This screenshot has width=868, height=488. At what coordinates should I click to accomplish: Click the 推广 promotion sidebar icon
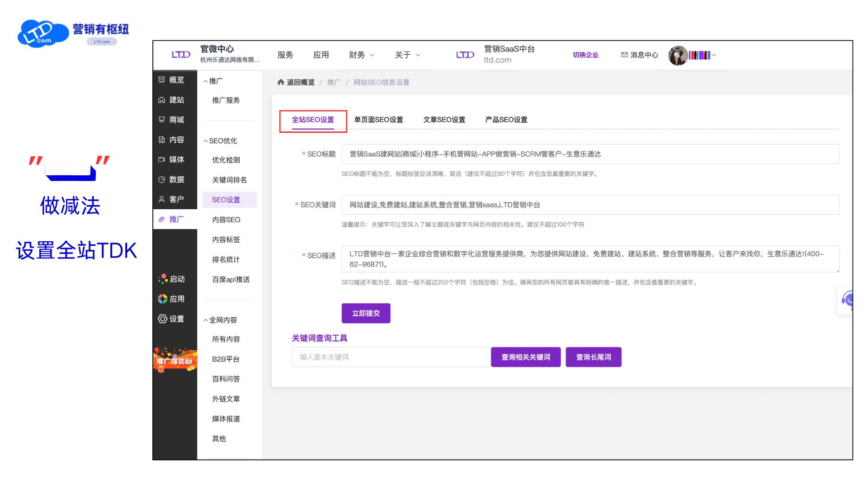click(172, 219)
